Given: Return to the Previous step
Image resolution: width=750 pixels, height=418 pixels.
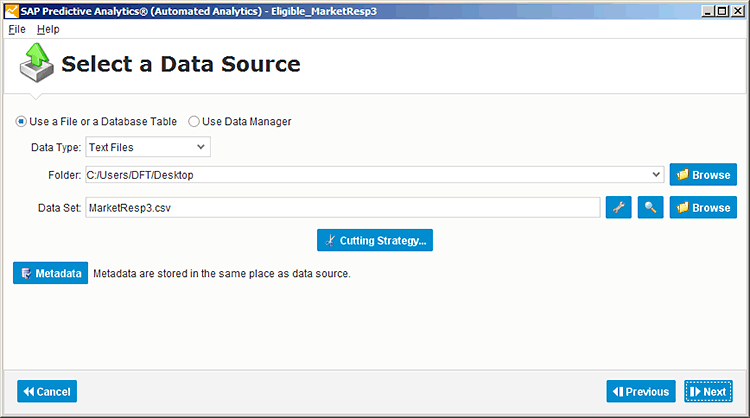Looking at the screenshot, I should point(641,391).
